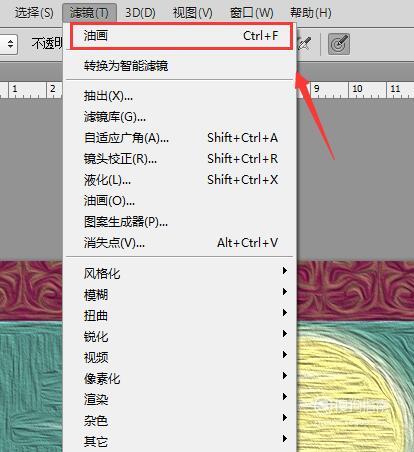Open the 窗口(W) menu

(x=252, y=13)
